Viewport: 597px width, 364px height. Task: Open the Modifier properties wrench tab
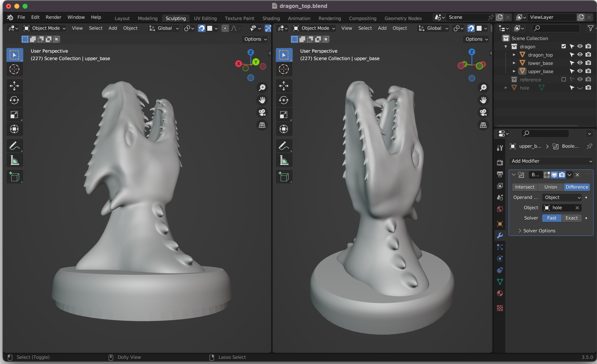500,235
